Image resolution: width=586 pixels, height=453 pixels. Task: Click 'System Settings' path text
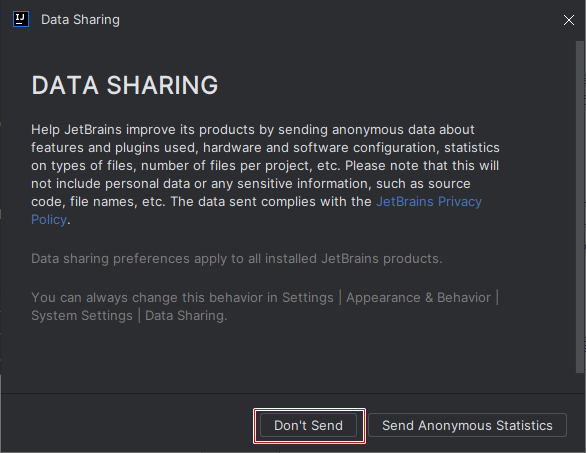82,315
